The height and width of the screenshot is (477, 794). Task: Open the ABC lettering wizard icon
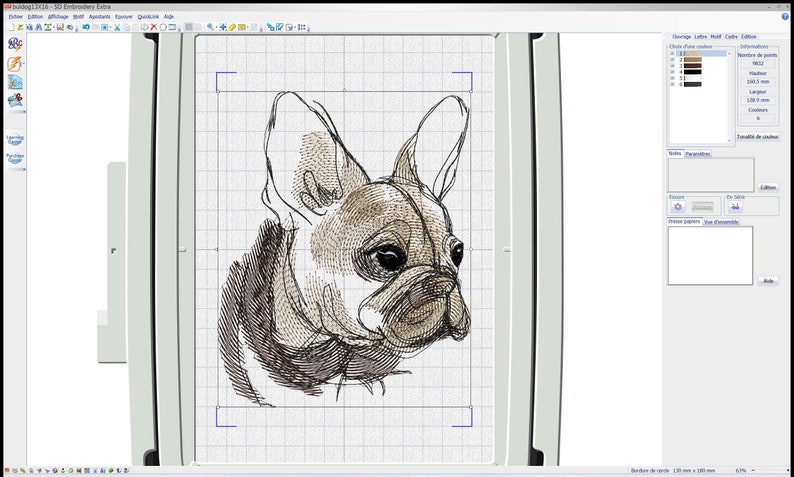(15, 44)
